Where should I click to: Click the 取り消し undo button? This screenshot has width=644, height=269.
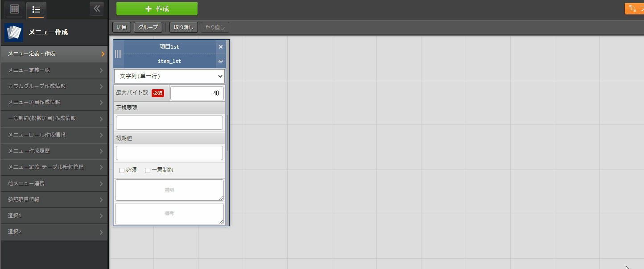click(184, 27)
